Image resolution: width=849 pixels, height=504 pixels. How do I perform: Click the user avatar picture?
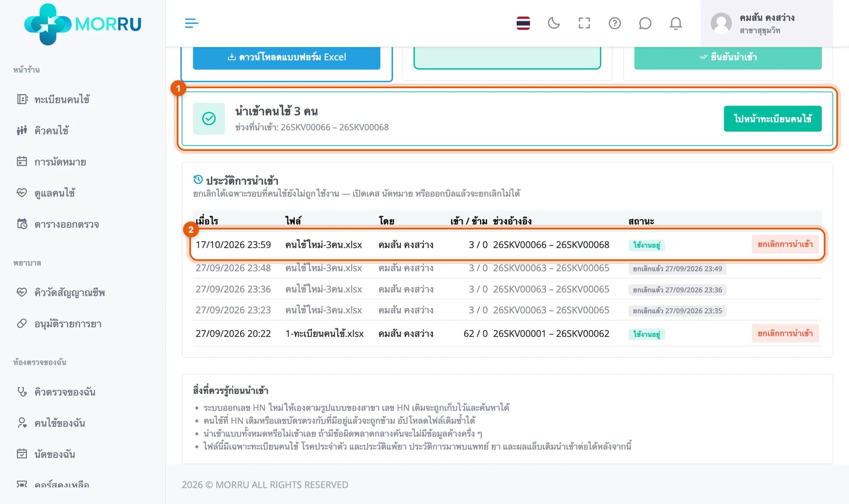pos(721,23)
